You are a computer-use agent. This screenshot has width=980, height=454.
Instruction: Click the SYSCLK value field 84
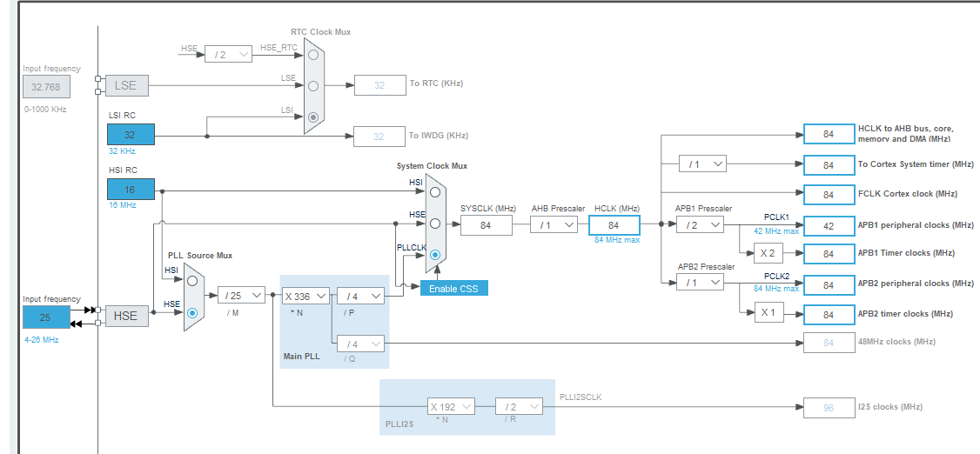487,225
